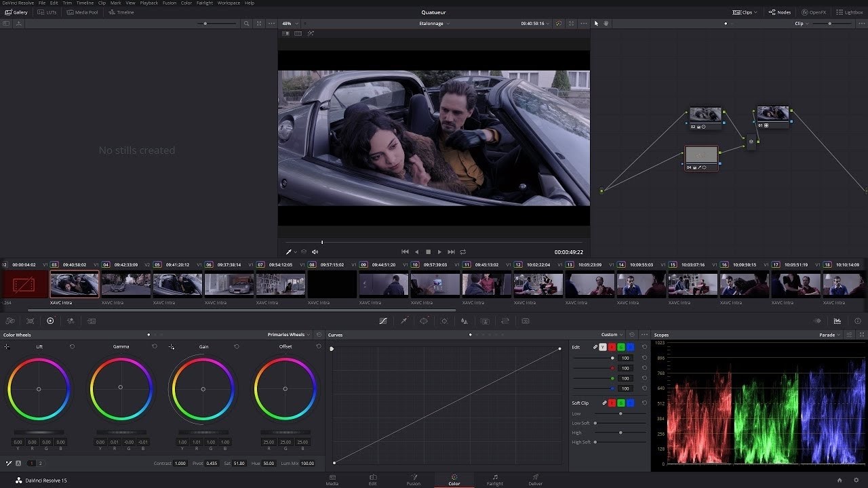
Task: Open the Clip node graph mode dropdown
Action: [x=802, y=24]
